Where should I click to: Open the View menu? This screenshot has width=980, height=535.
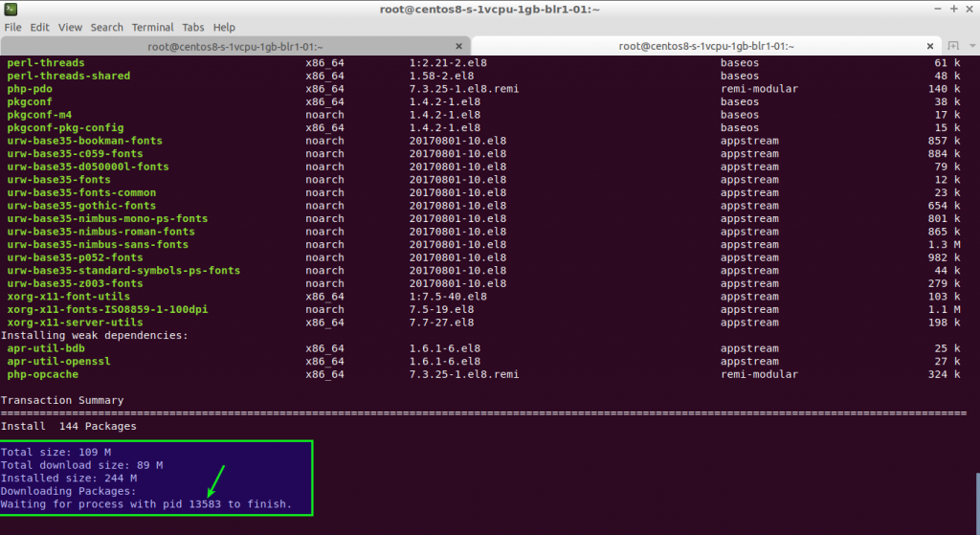tap(70, 28)
